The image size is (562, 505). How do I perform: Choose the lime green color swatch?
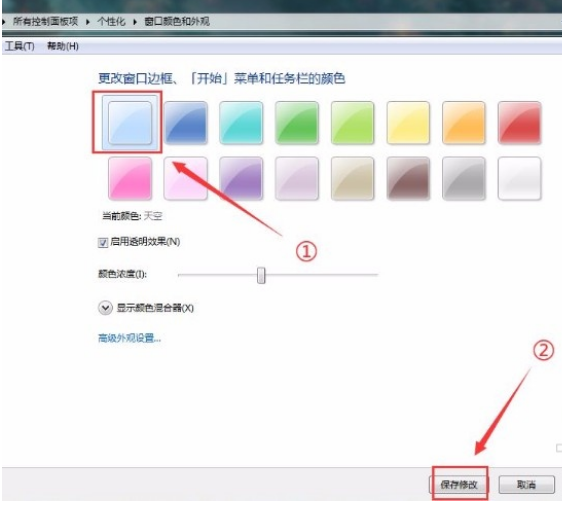click(353, 123)
